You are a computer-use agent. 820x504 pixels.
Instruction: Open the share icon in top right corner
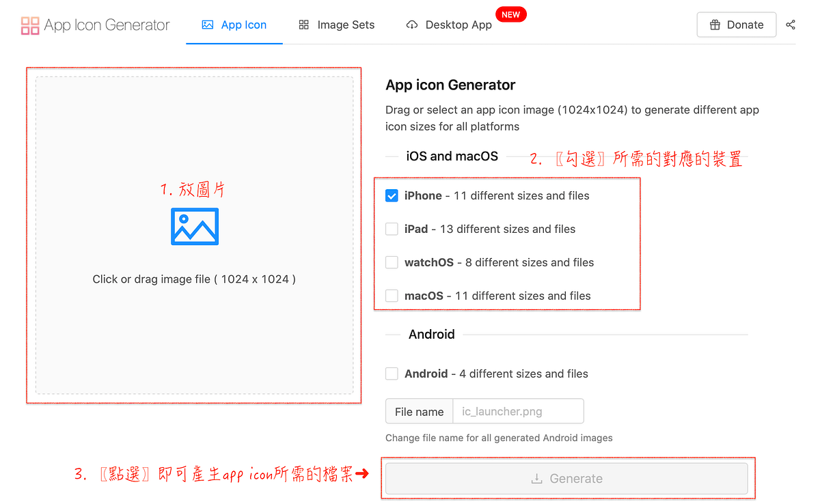click(x=791, y=25)
